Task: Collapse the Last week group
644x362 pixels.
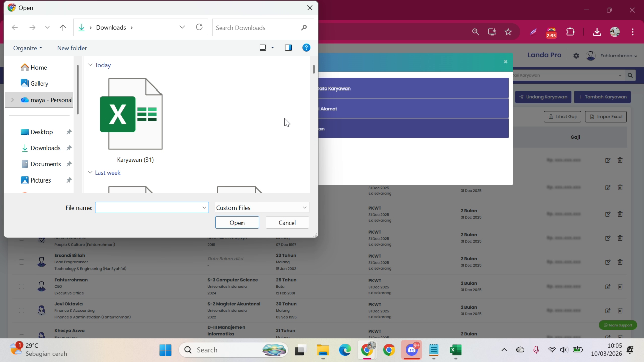Action: [x=90, y=172]
